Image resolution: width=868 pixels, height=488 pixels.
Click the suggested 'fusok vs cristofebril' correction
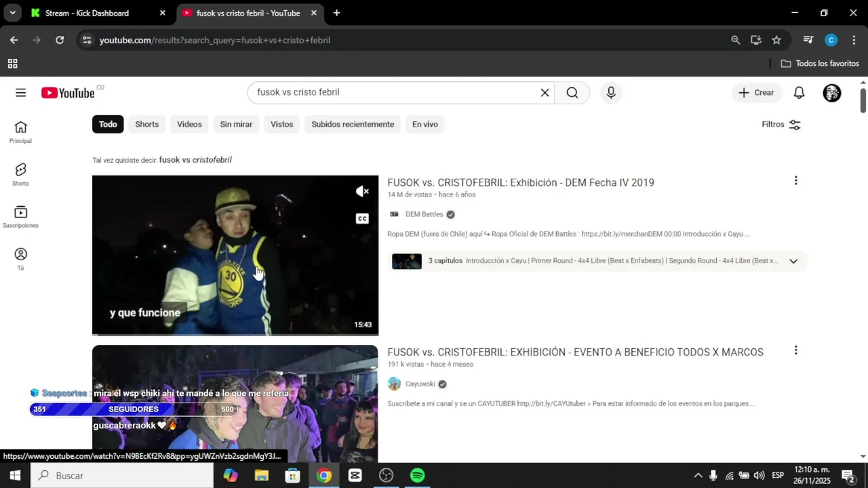tap(195, 160)
